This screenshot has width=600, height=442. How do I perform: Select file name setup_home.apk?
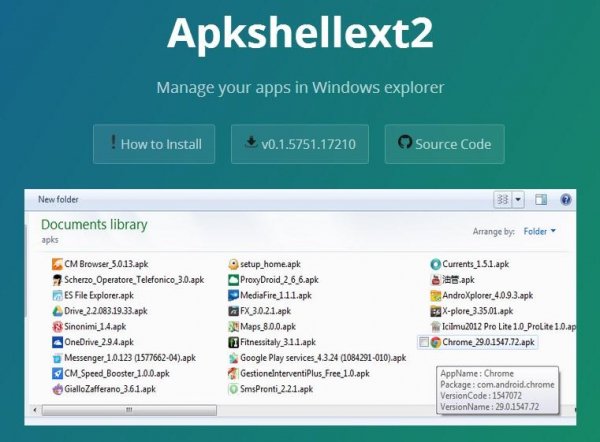click(270, 264)
